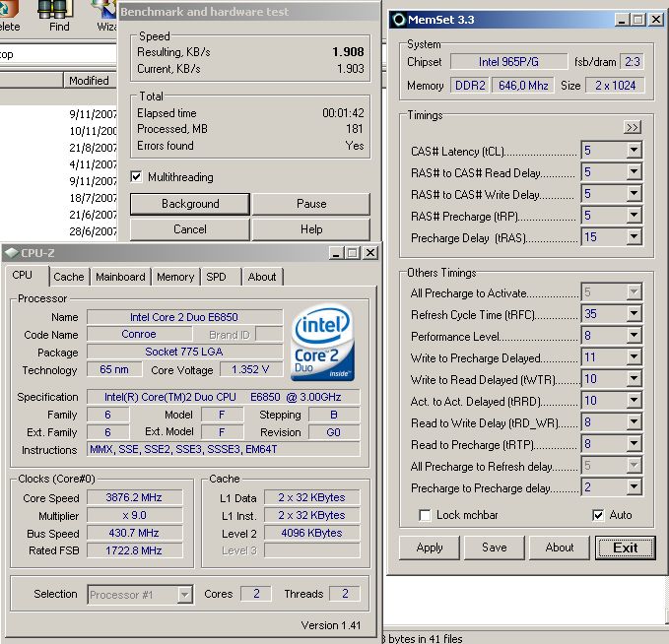This screenshot has width=669, height=644.
Task: Select the 21/8/2007 file row date
Action: click(93, 148)
